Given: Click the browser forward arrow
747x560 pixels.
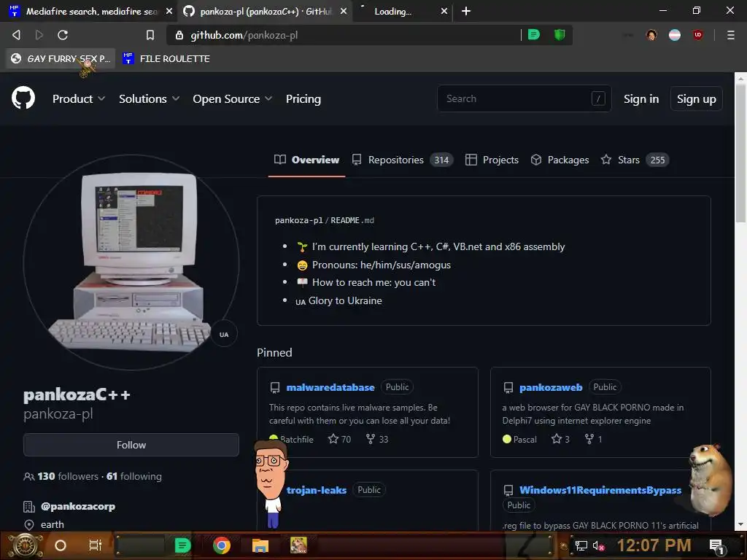Looking at the screenshot, I should click(x=39, y=35).
